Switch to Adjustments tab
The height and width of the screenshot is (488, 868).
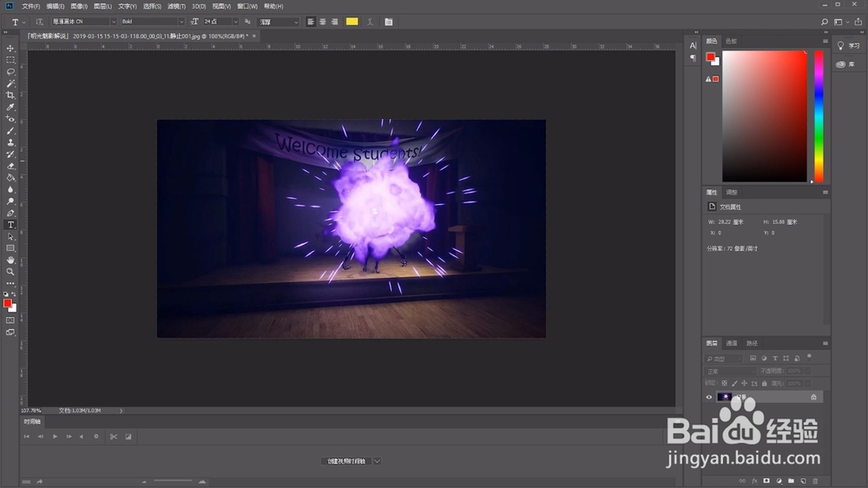[x=732, y=192]
